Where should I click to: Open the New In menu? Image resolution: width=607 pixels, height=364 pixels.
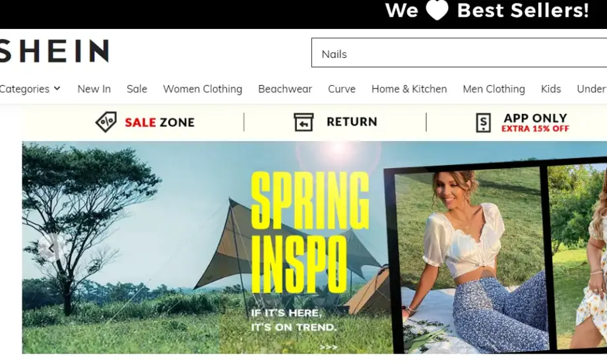[94, 89]
